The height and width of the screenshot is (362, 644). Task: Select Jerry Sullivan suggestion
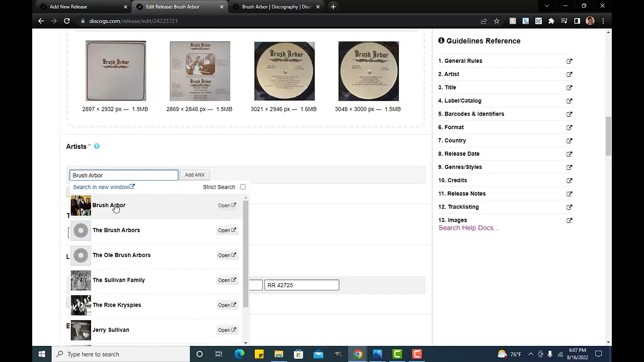click(x=156, y=330)
